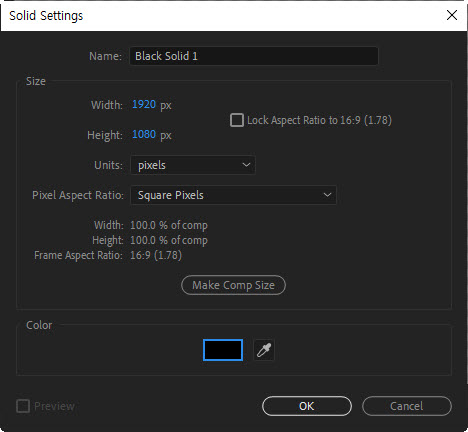Open the black color swatch
468x432 pixels.
coord(223,350)
